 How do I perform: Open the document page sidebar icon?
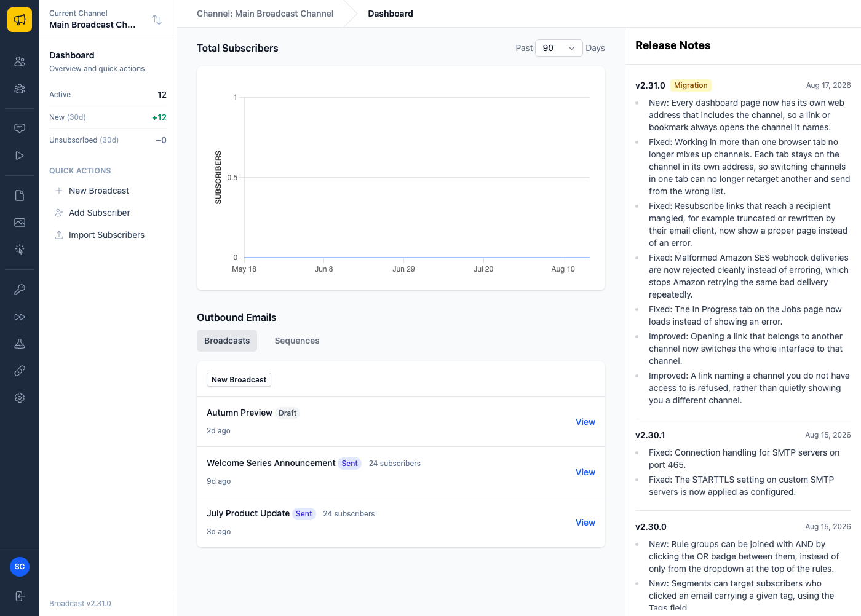20,195
